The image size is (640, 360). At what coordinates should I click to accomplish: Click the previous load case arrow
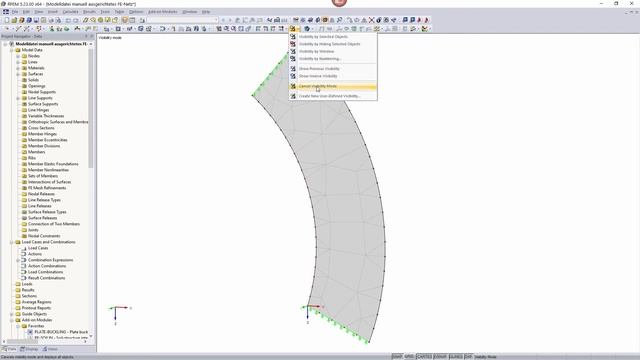223,20
